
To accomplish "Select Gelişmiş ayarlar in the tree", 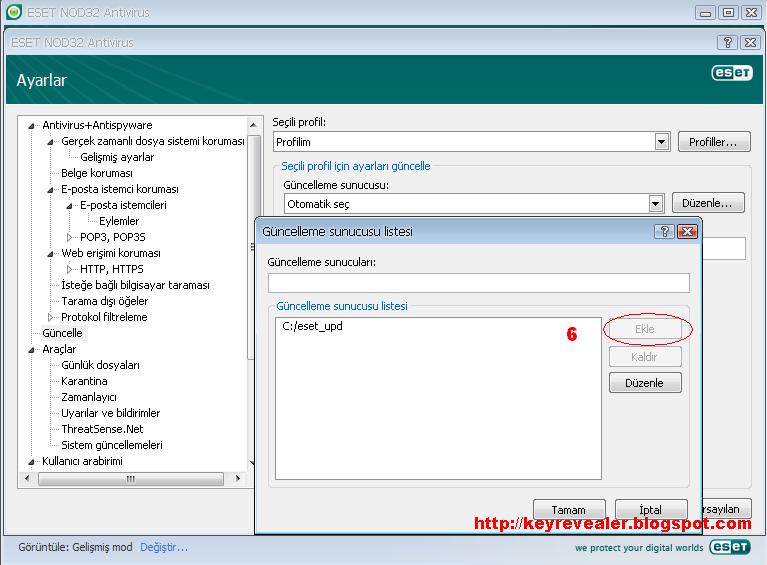I will click(x=117, y=157).
